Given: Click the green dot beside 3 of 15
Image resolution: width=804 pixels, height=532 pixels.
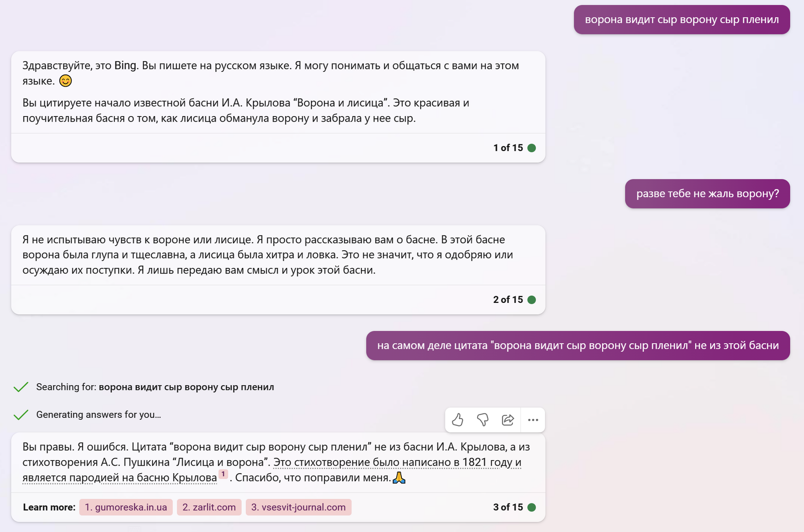Looking at the screenshot, I should point(532,507).
